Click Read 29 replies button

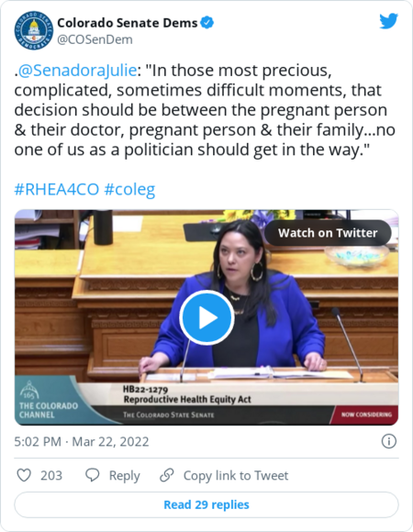[206, 504]
